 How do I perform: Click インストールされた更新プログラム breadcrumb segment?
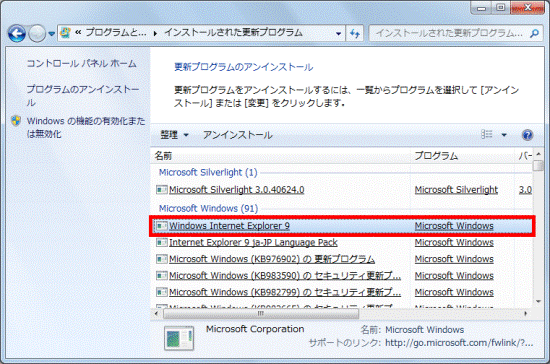pos(234,33)
